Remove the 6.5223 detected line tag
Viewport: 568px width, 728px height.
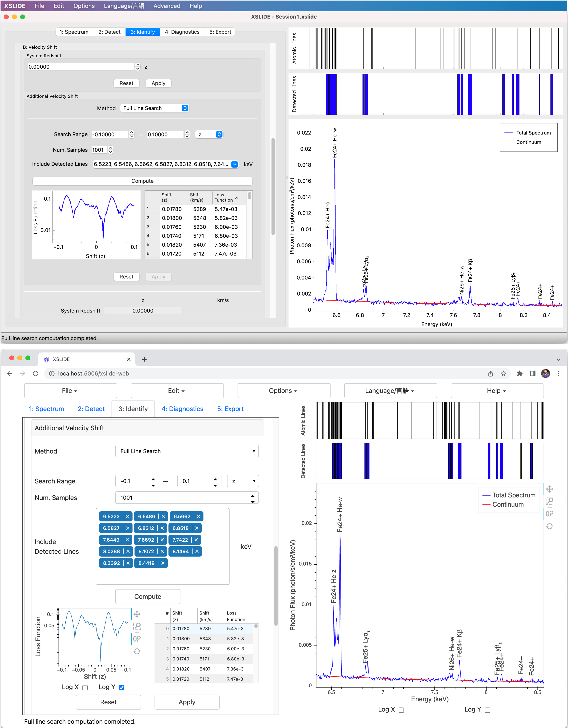point(128,516)
